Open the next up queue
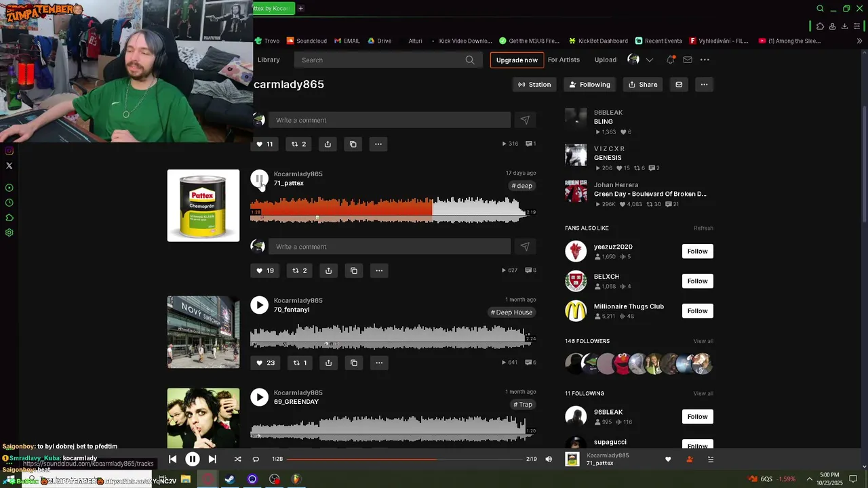This screenshot has width=868, height=488. [711, 460]
